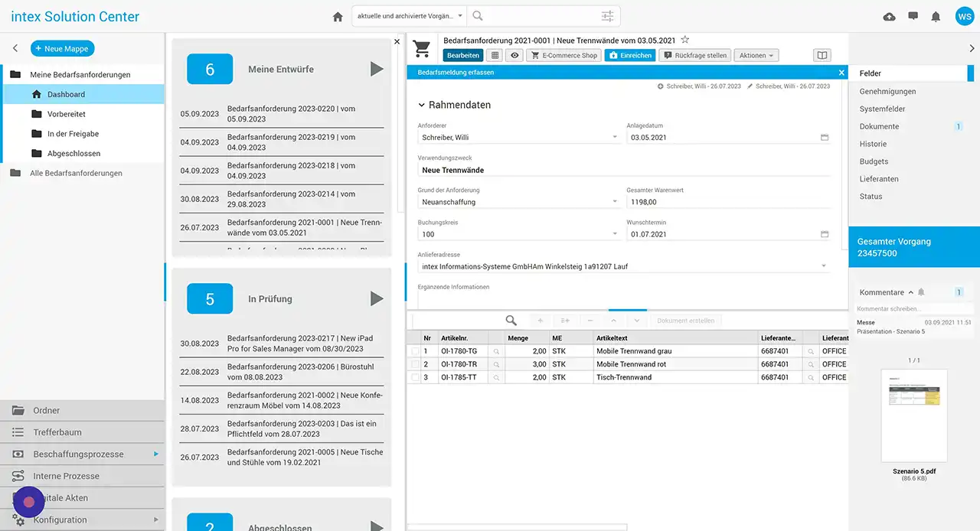Click the cloud upload icon

[889, 17]
